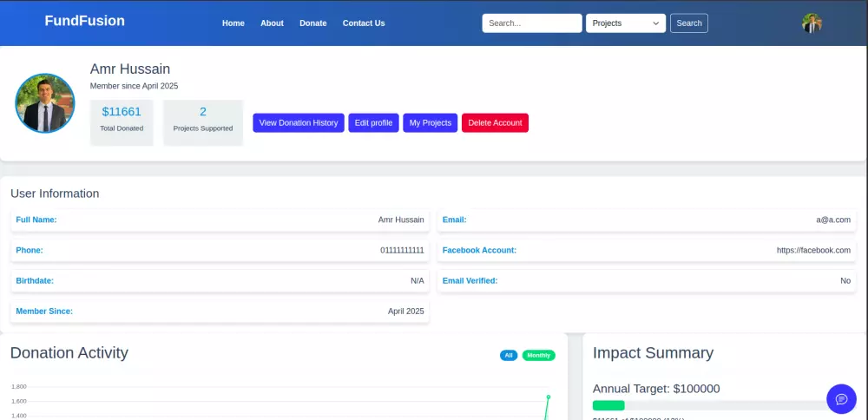Screen dimensions: 868x420
Task: Open the My Projects button
Action: pos(431,123)
